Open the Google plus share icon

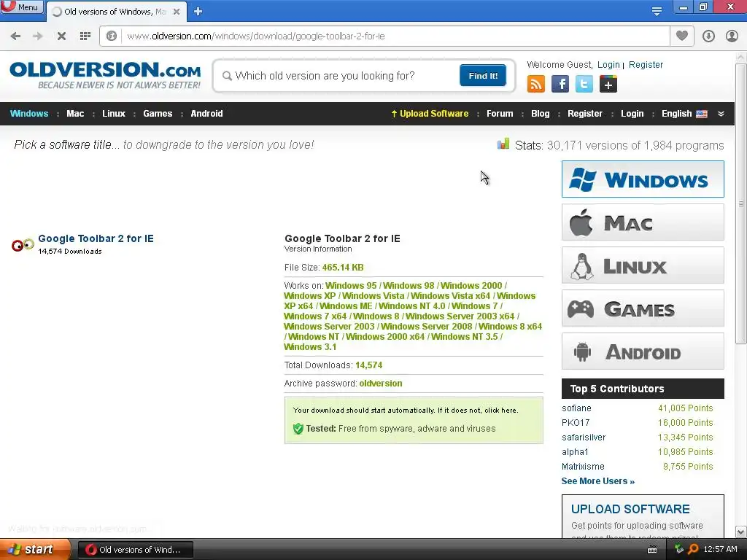coord(608,85)
